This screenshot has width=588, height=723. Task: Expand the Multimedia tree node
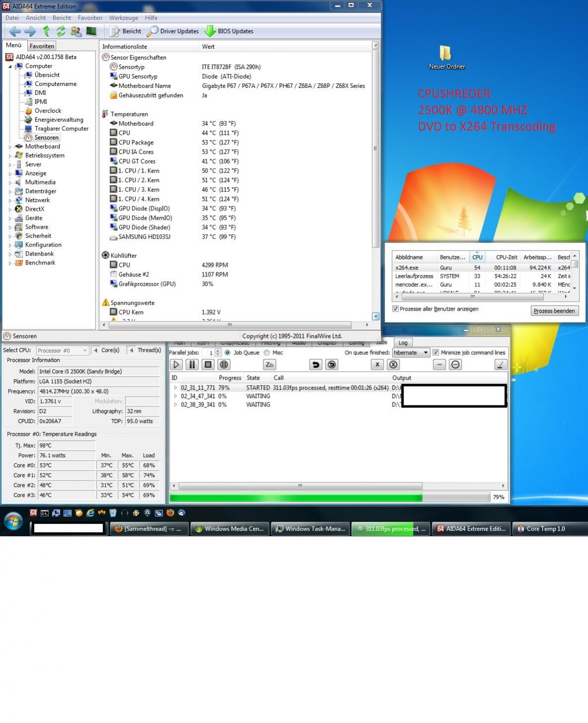pos(10,182)
